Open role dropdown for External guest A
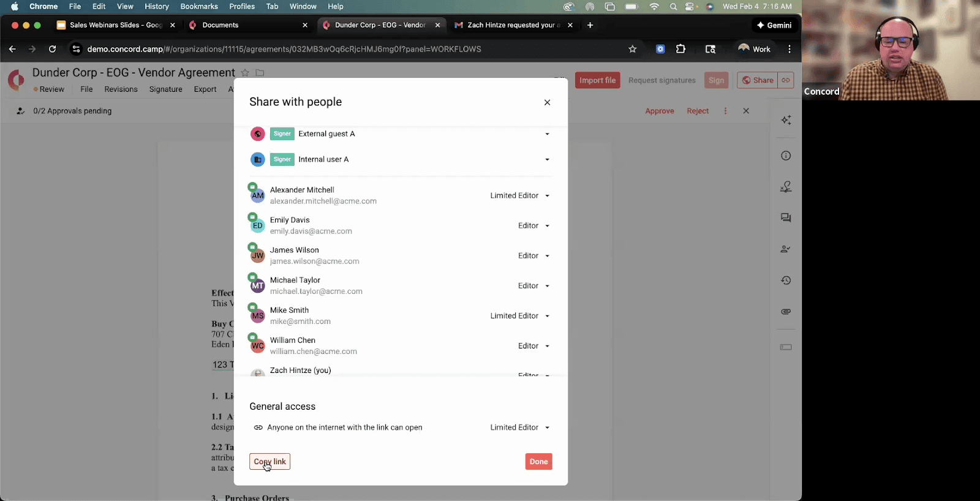 click(x=547, y=134)
